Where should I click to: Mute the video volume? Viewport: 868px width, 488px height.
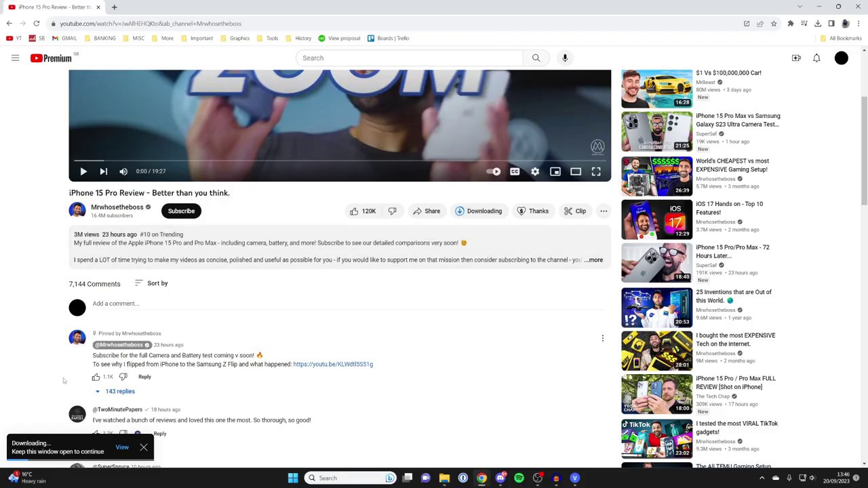[x=123, y=171]
